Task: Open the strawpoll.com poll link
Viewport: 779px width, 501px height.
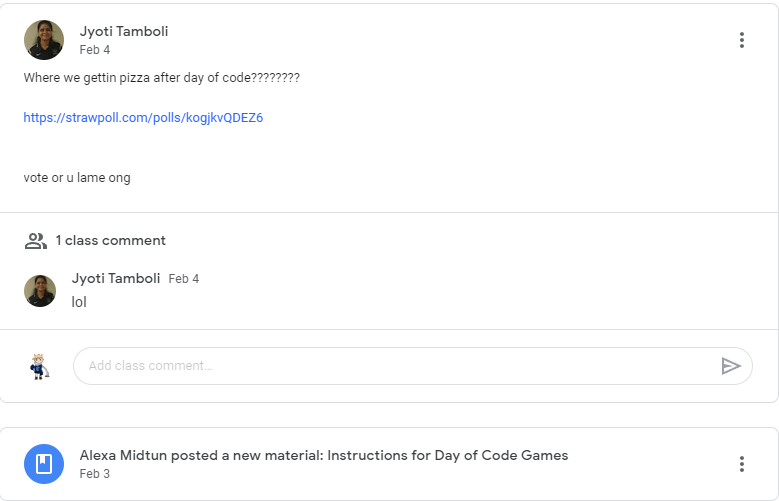Action: coord(143,118)
